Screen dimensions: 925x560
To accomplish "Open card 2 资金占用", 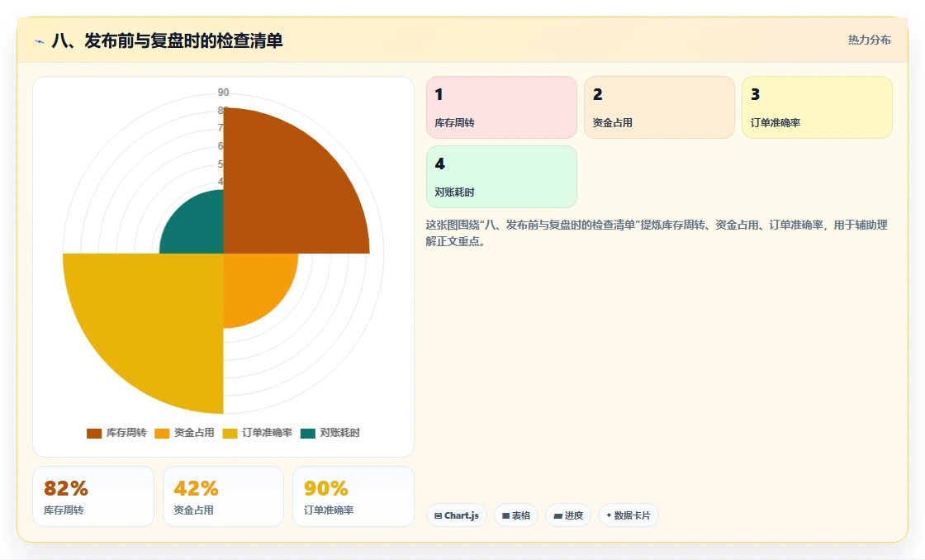I will pyautogui.click(x=659, y=107).
